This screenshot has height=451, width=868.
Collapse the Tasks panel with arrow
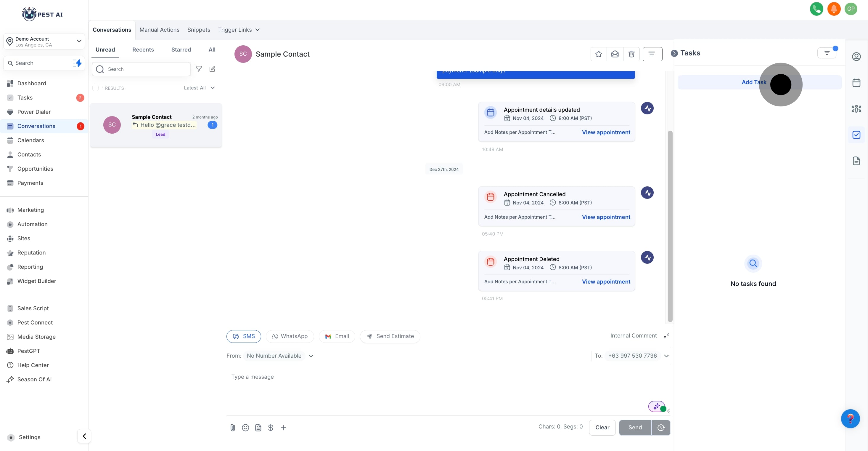[x=674, y=53]
